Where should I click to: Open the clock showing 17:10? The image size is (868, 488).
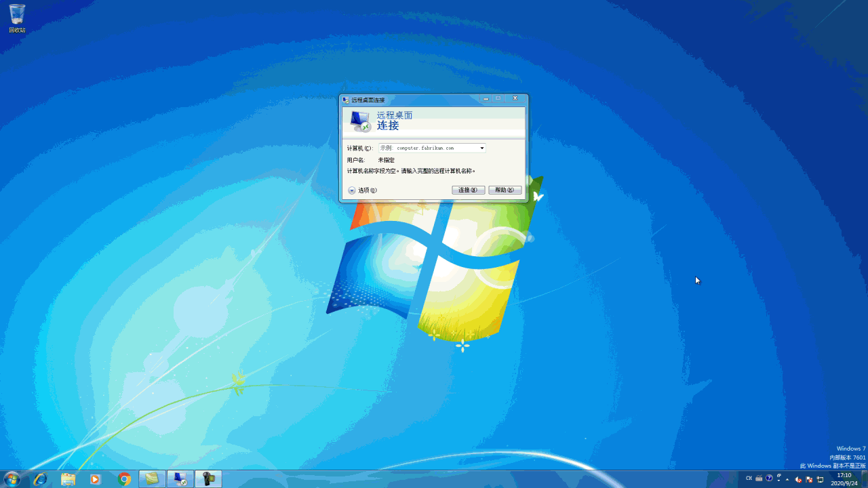tap(844, 479)
